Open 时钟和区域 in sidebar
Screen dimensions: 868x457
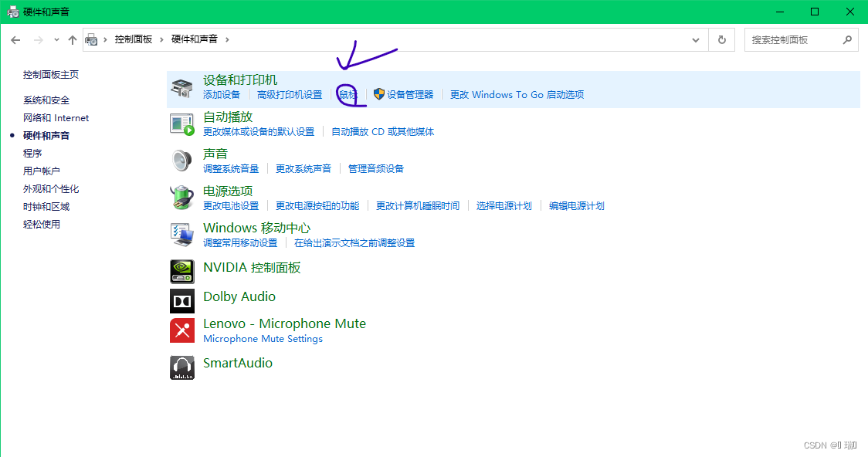[x=46, y=206]
